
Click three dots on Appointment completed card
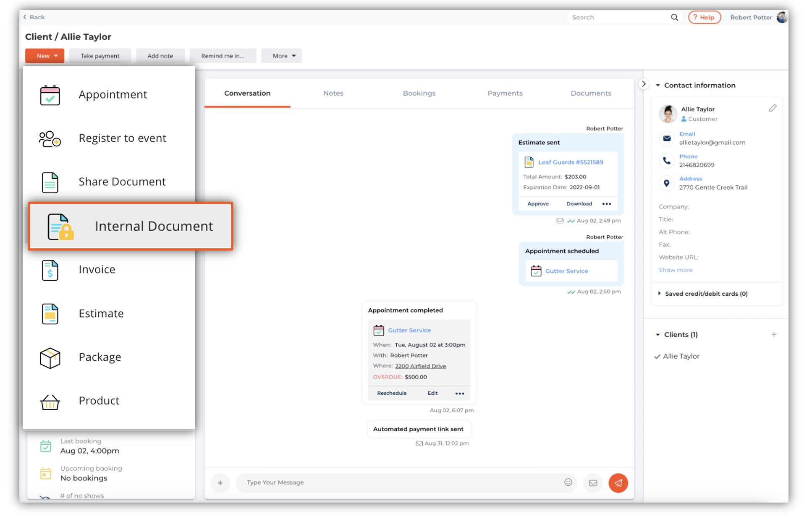(459, 394)
